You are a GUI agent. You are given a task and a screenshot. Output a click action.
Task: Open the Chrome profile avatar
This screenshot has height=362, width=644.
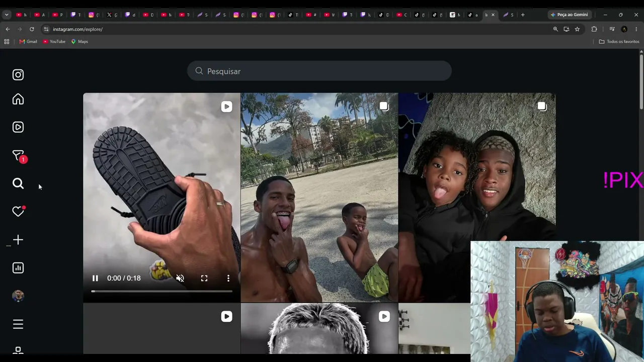[624, 29]
